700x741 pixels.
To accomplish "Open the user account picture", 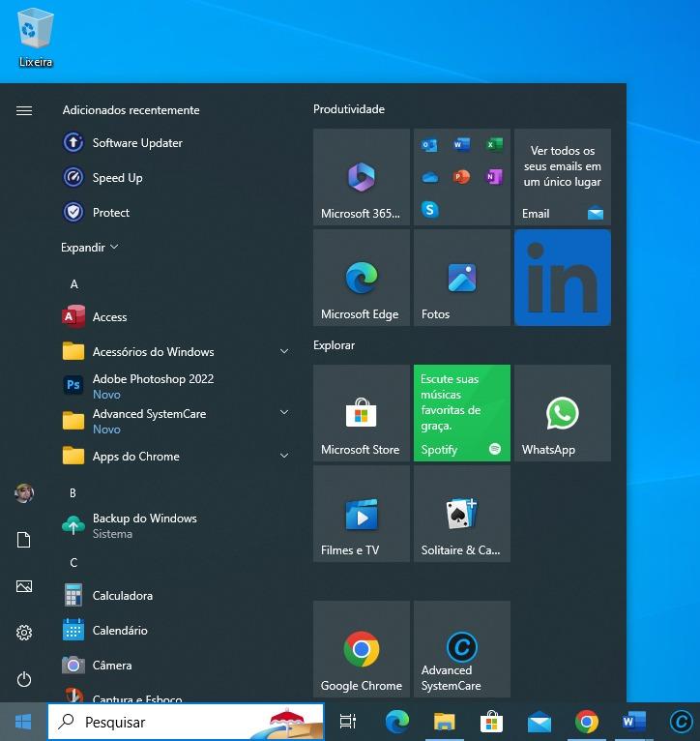I will [x=24, y=493].
